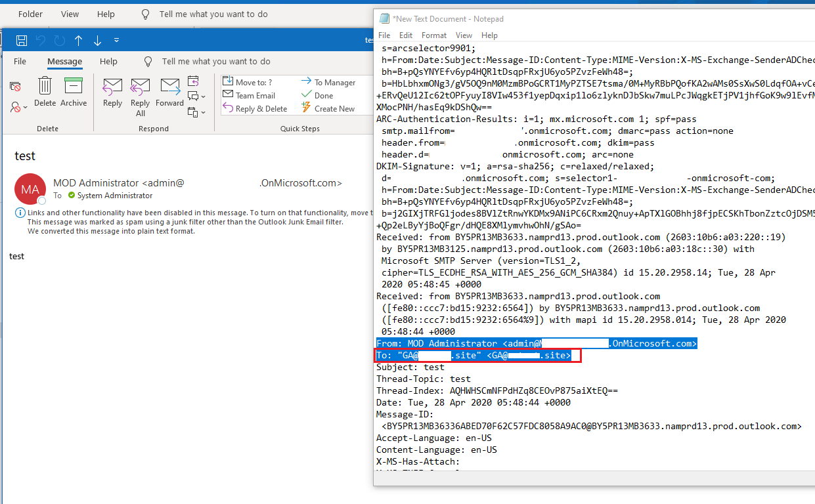Image resolution: width=815 pixels, height=504 pixels.
Task: Open Notepad Help menu
Action: 489,35
